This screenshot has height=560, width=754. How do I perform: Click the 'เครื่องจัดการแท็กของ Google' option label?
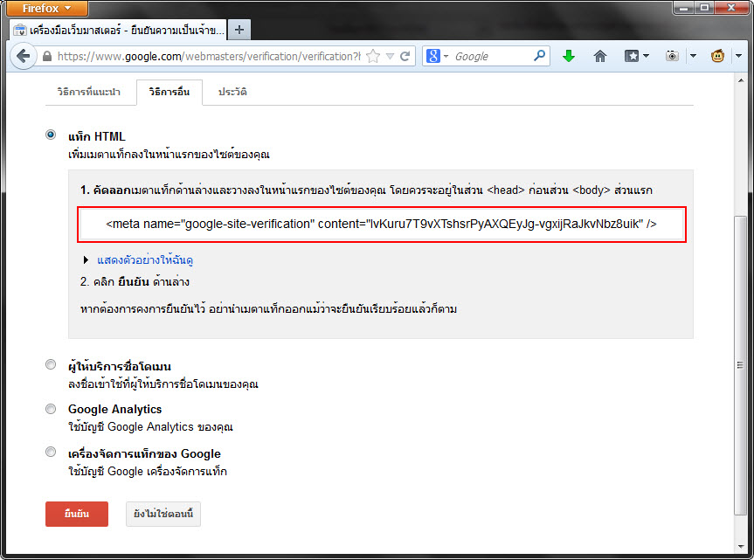coord(144,453)
